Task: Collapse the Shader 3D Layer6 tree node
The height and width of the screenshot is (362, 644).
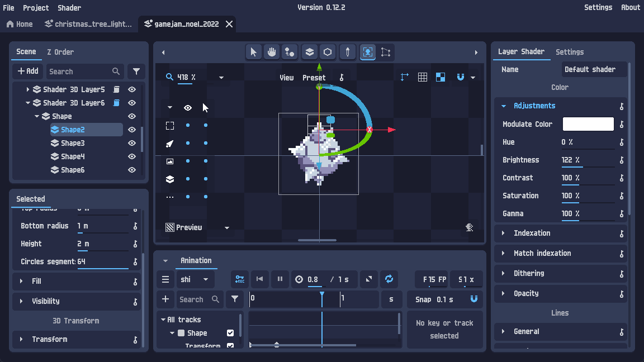Action: coord(27,103)
